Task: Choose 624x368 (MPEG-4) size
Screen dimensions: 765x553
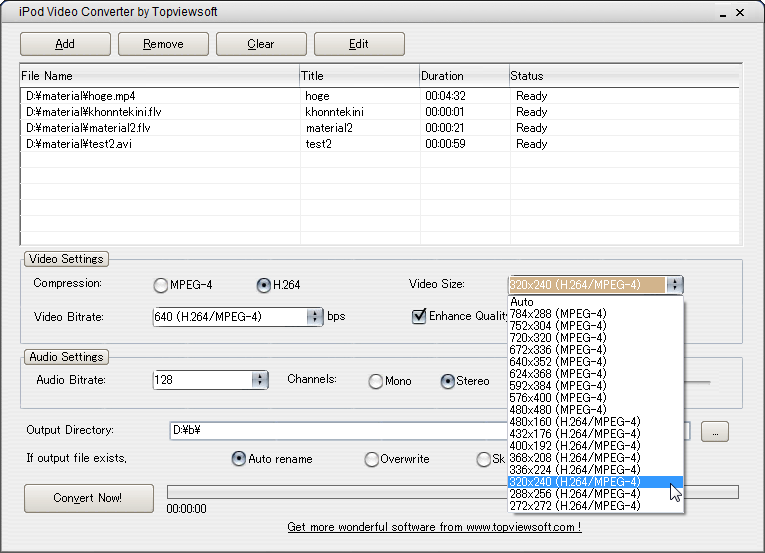Action: (596, 374)
